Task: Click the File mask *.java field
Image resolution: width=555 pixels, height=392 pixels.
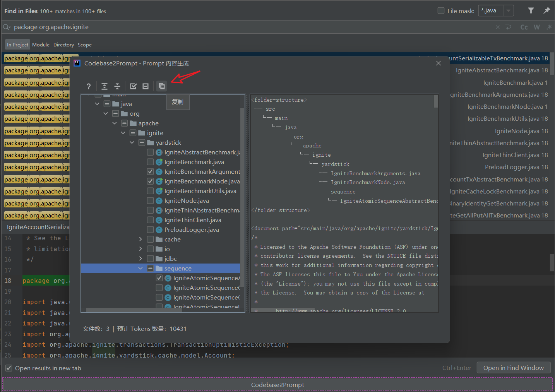Action: point(490,10)
